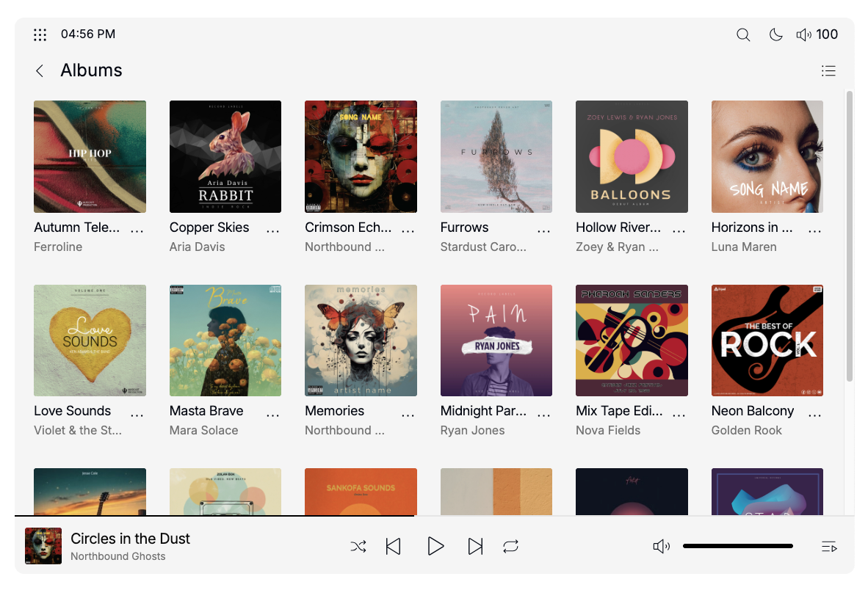Open the app grid launcher icon
The height and width of the screenshot is (590, 868).
[40, 34]
